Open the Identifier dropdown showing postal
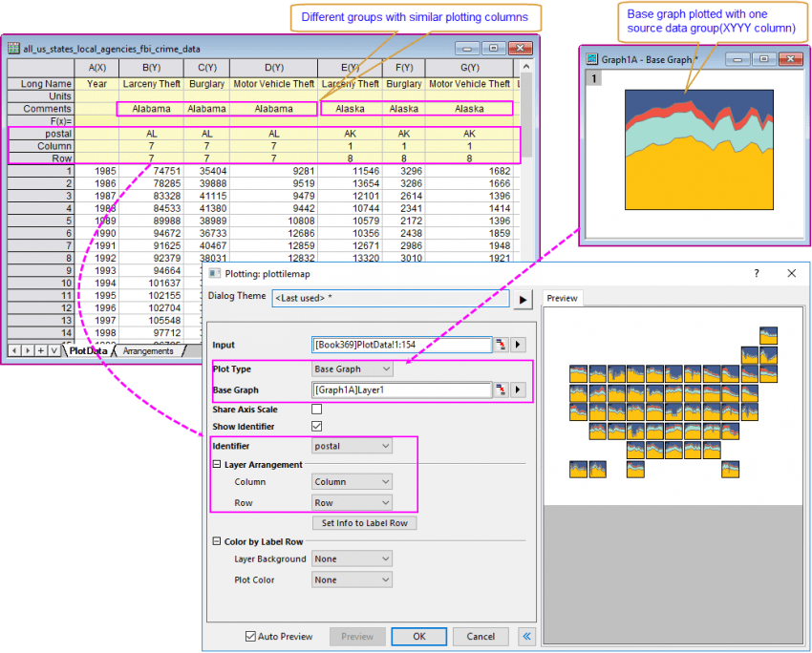This screenshot has width=812, height=653. (x=353, y=446)
